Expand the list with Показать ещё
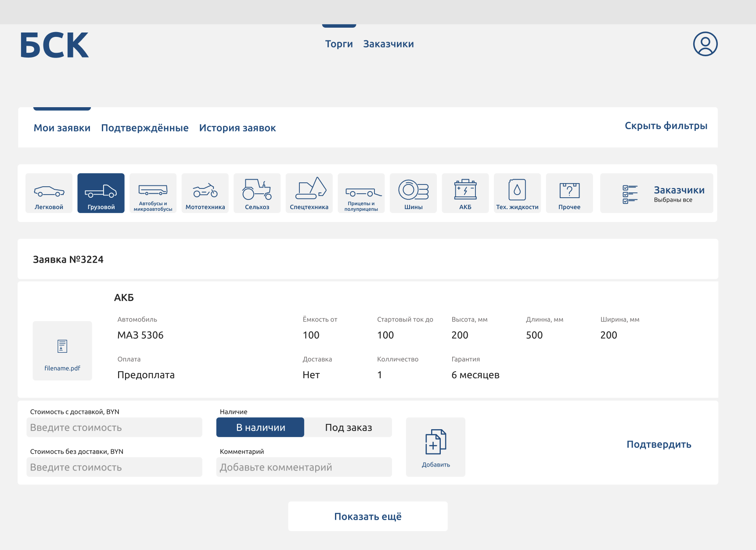756x550 pixels. pyautogui.click(x=368, y=517)
